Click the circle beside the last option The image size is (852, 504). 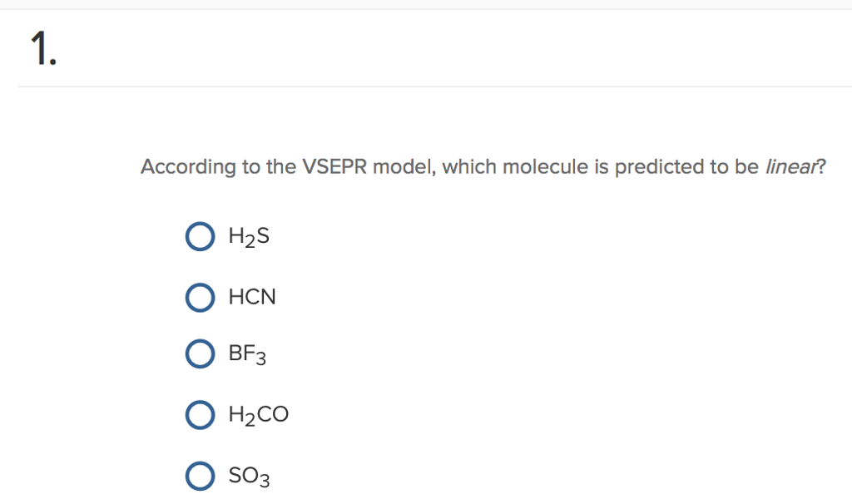(200, 476)
